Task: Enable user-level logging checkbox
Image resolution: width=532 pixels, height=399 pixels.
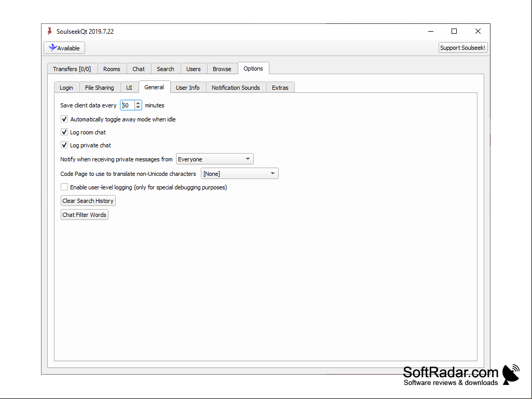Action: click(x=64, y=187)
